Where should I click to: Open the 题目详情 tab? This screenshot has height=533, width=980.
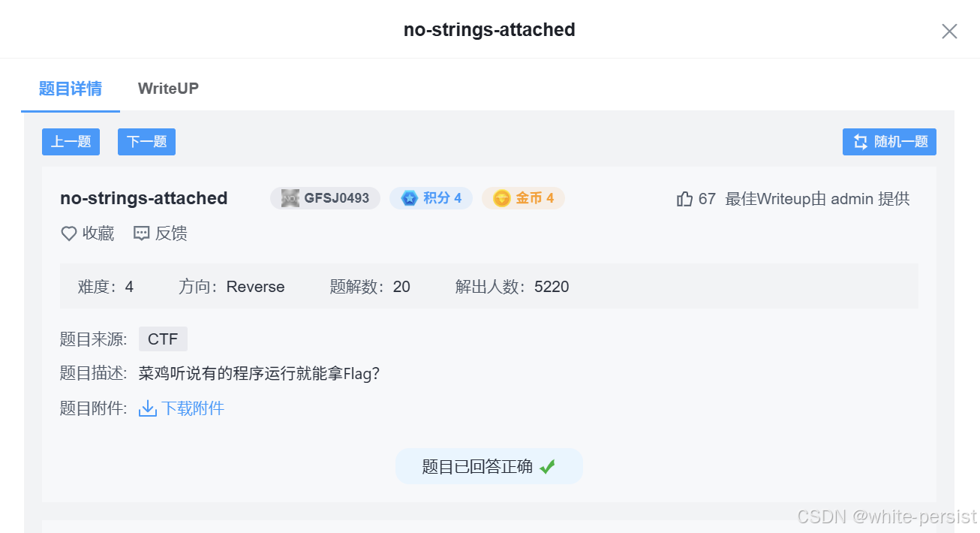(x=70, y=88)
